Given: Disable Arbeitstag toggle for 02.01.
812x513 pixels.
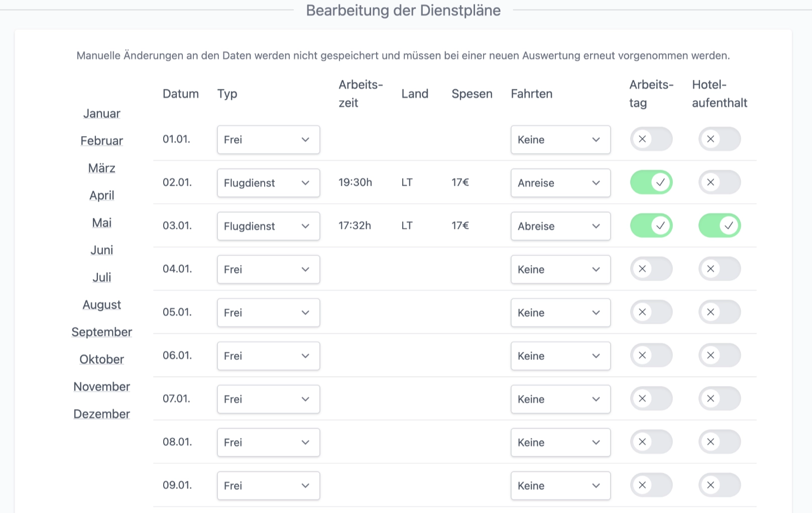Looking at the screenshot, I should tap(651, 182).
